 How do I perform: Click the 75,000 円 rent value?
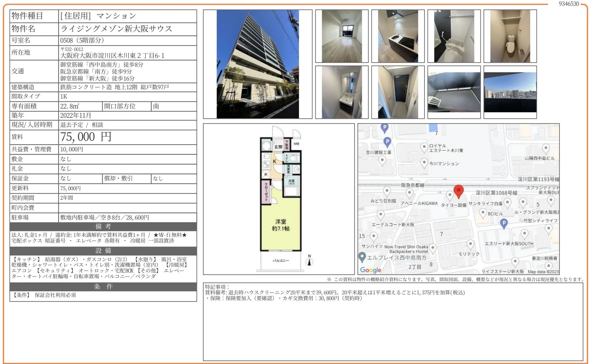(86, 137)
